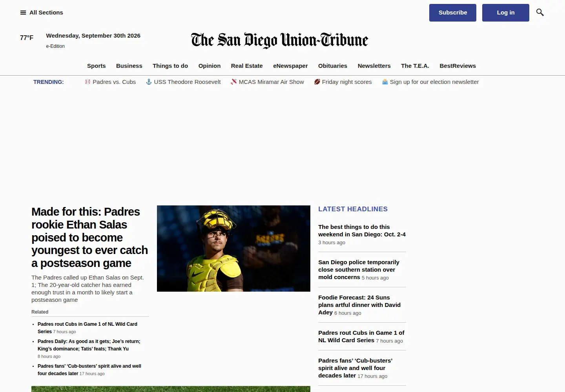565x392 pixels.
Task: Open the Sports section
Action: pos(97,66)
